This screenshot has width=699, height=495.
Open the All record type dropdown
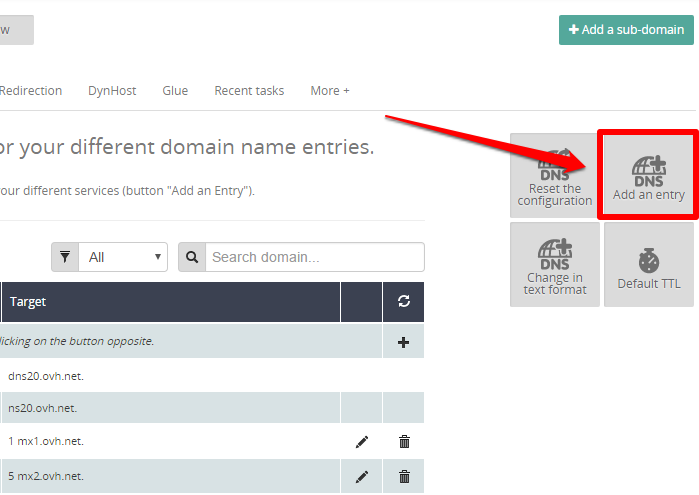click(x=123, y=257)
